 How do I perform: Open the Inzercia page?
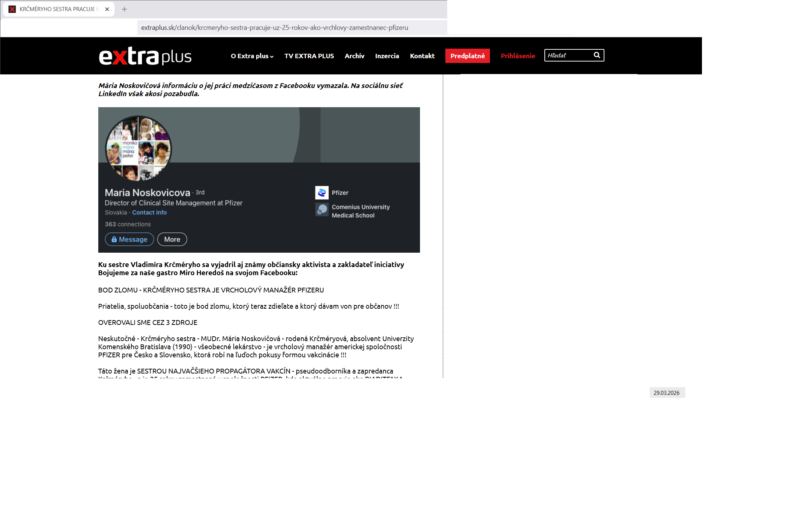pyautogui.click(x=387, y=56)
